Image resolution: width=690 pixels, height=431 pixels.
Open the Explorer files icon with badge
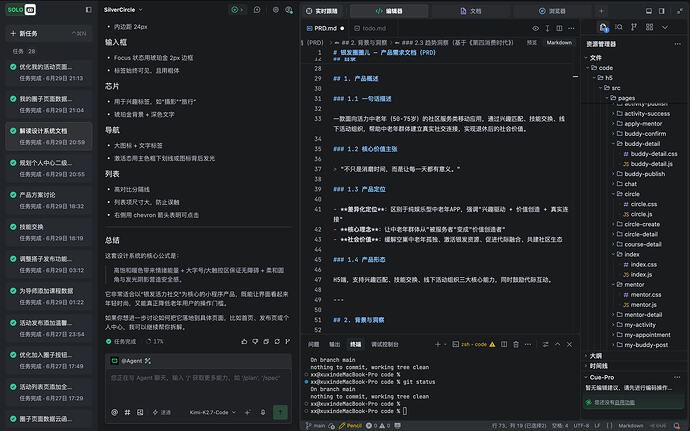pyautogui.click(x=603, y=27)
